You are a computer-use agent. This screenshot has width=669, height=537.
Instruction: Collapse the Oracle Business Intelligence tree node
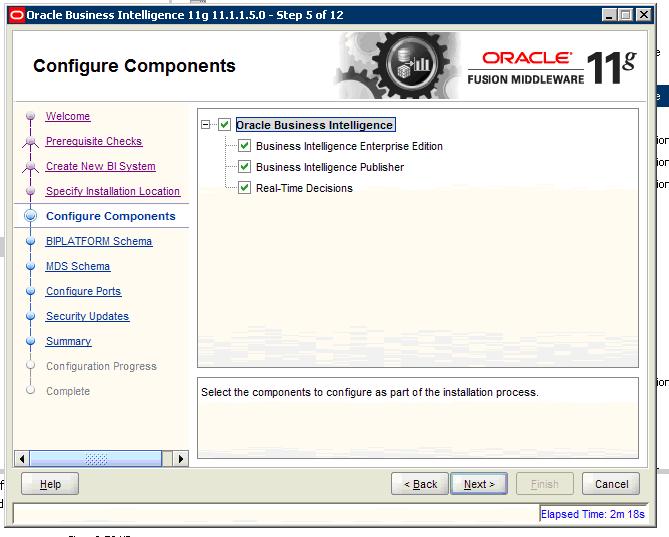click(x=206, y=125)
